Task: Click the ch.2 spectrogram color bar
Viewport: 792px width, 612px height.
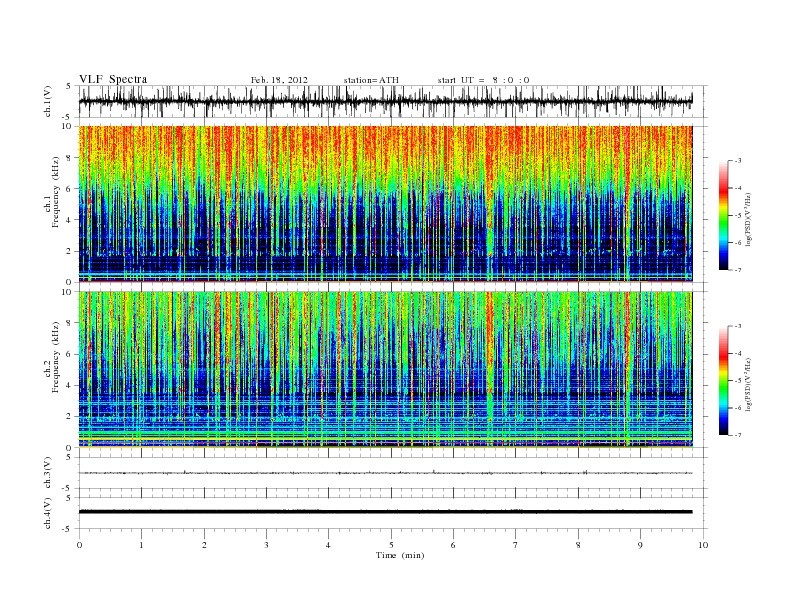Action: [723, 381]
